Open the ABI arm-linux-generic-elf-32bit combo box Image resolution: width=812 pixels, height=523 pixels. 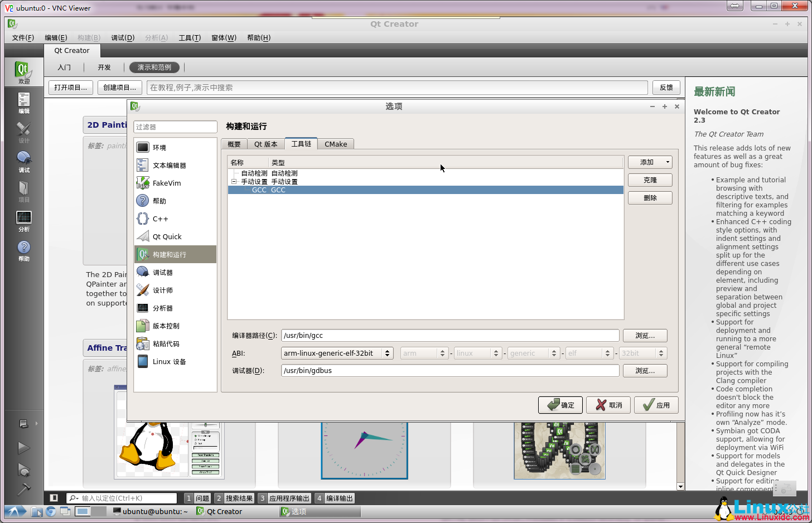point(337,353)
